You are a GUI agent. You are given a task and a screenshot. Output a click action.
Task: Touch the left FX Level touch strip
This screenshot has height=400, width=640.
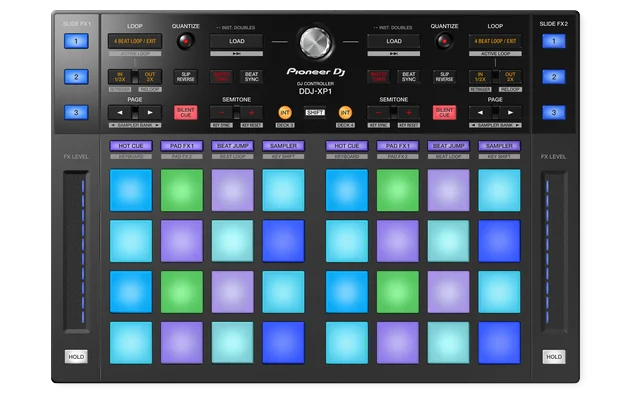(x=76, y=251)
